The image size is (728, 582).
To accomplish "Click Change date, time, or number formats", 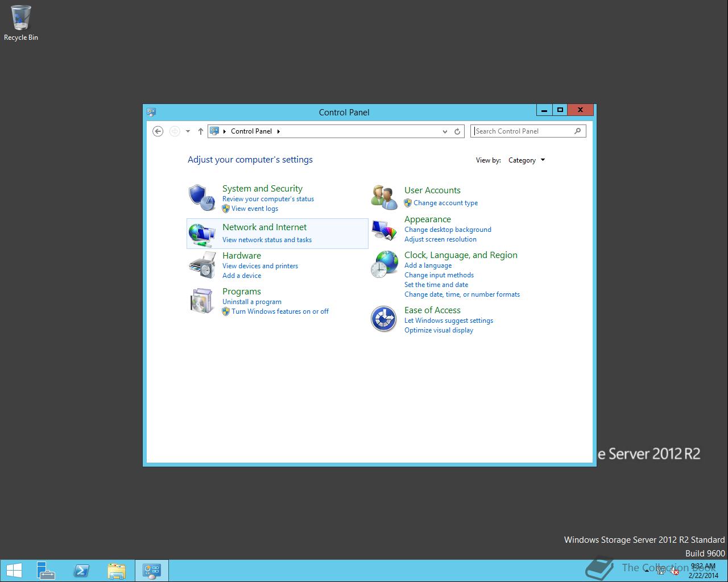I will pos(462,294).
